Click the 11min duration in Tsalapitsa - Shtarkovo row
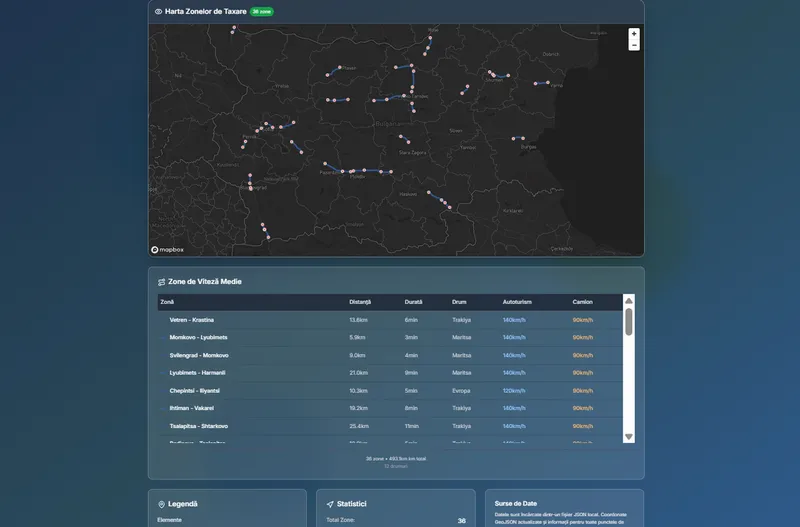800x527 pixels. click(411, 426)
